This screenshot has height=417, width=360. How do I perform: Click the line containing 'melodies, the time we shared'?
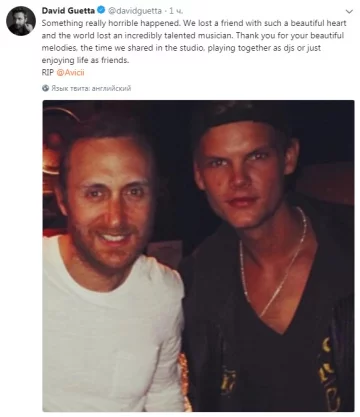click(181, 48)
